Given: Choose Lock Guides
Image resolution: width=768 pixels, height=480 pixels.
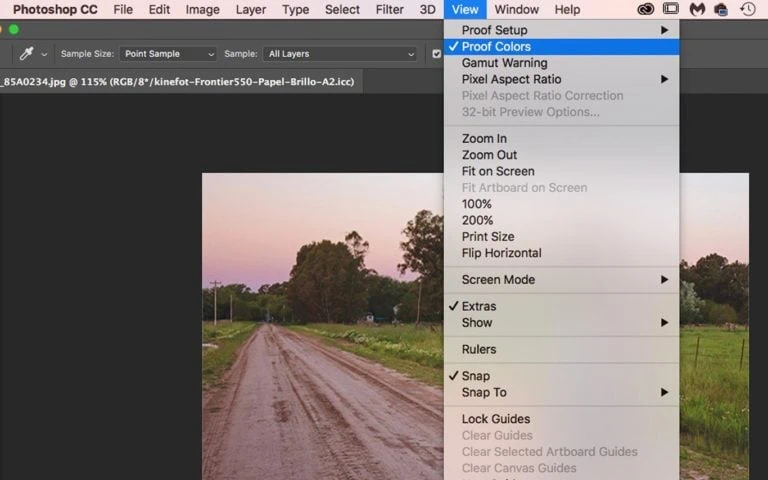Looking at the screenshot, I should pyautogui.click(x=561, y=419).
